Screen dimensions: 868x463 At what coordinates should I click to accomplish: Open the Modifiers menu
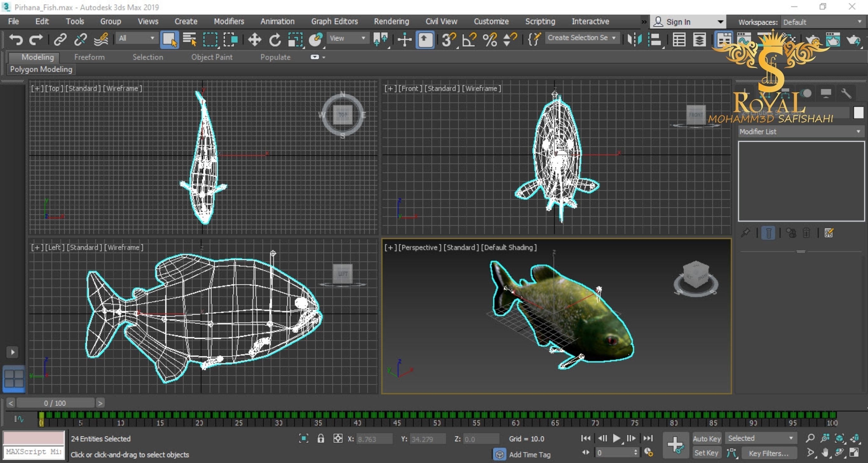point(229,21)
